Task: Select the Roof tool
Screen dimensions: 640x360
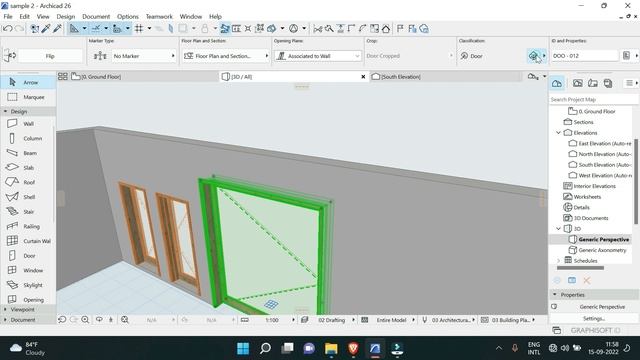Action: point(28,182)
